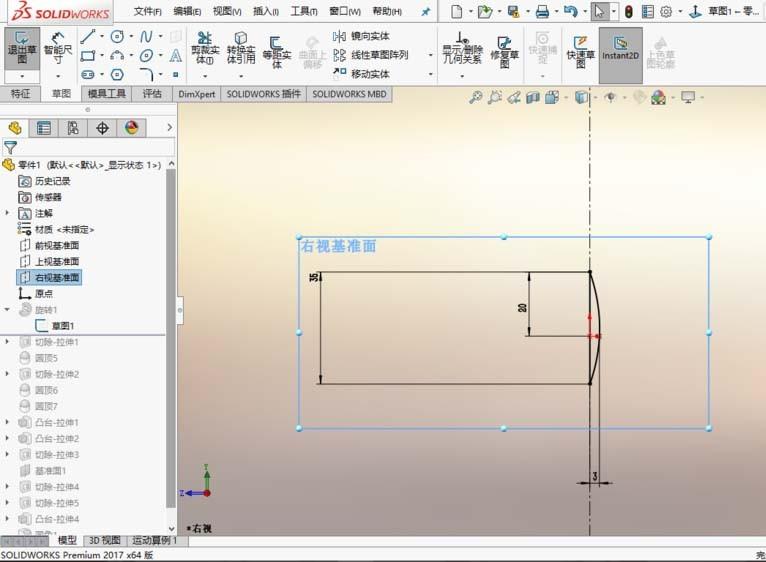Click the Section View icon in view toolbar
766x562 pixels.
pyautogui.click(x=533, y=98)
